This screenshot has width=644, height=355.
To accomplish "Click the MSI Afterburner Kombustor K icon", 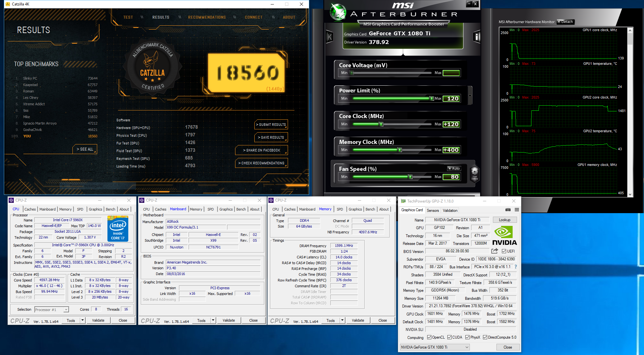I will click(329, 37).
